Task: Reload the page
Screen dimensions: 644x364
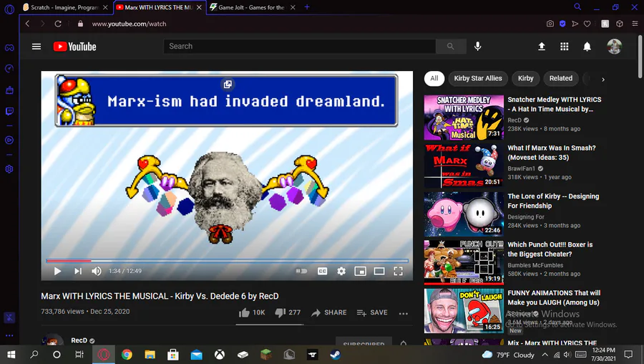Action: [x=58, y=24]
